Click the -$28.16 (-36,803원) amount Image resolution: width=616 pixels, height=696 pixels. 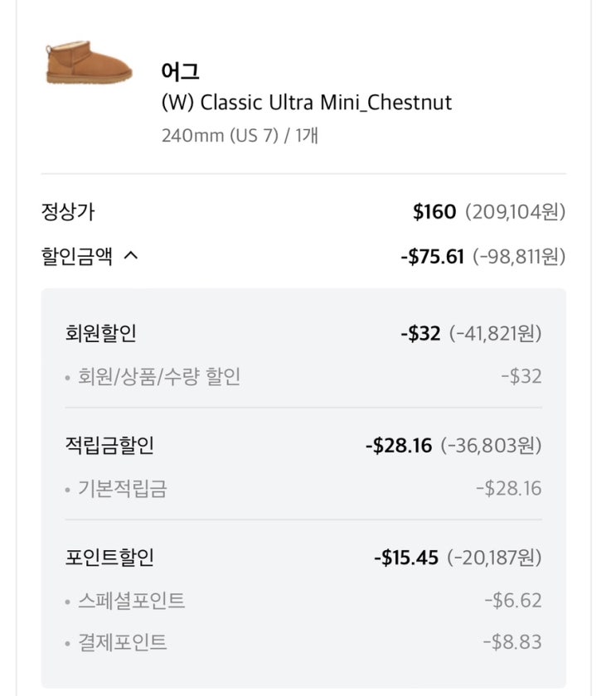(453, 446)
